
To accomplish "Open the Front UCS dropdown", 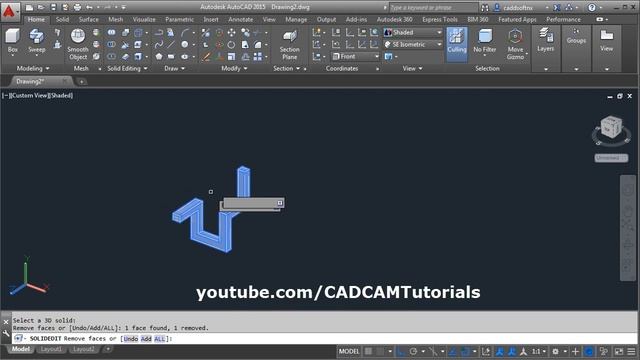I will (x=355, y=56).
